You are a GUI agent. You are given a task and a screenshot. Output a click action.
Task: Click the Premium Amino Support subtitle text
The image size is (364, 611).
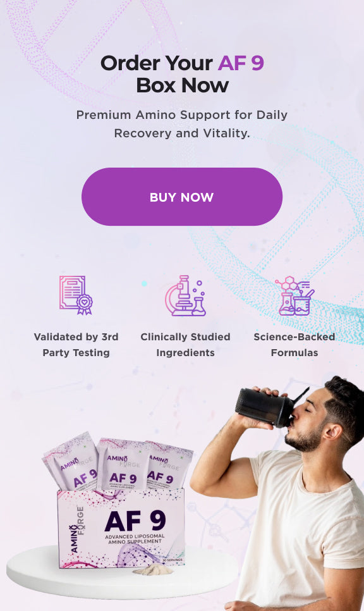(x=182, y=124)
